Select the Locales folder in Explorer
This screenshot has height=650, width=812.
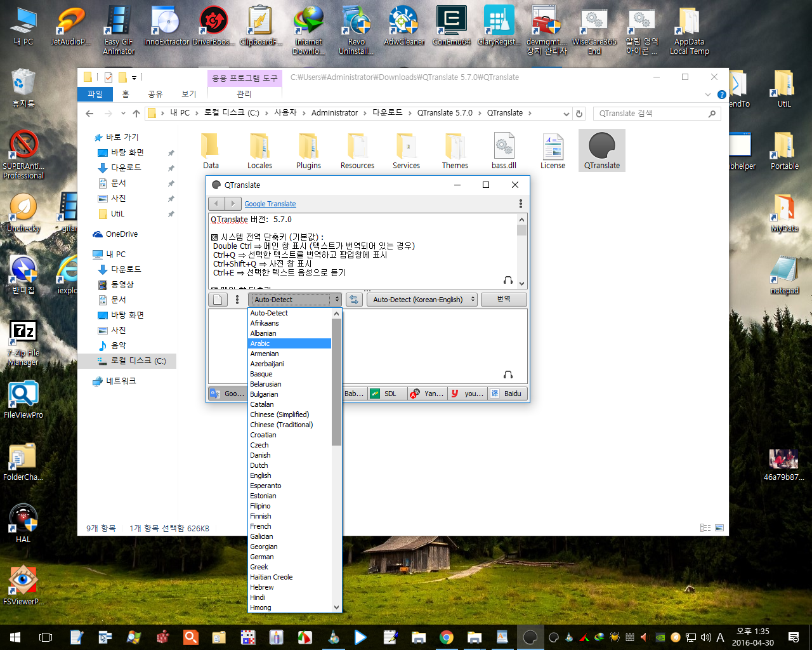[x=259, y=150]
